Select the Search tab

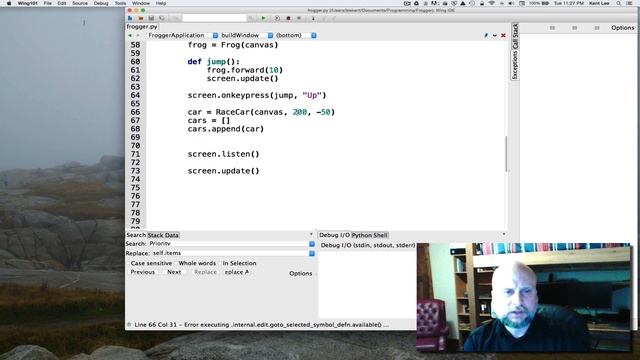coord(136,235)
